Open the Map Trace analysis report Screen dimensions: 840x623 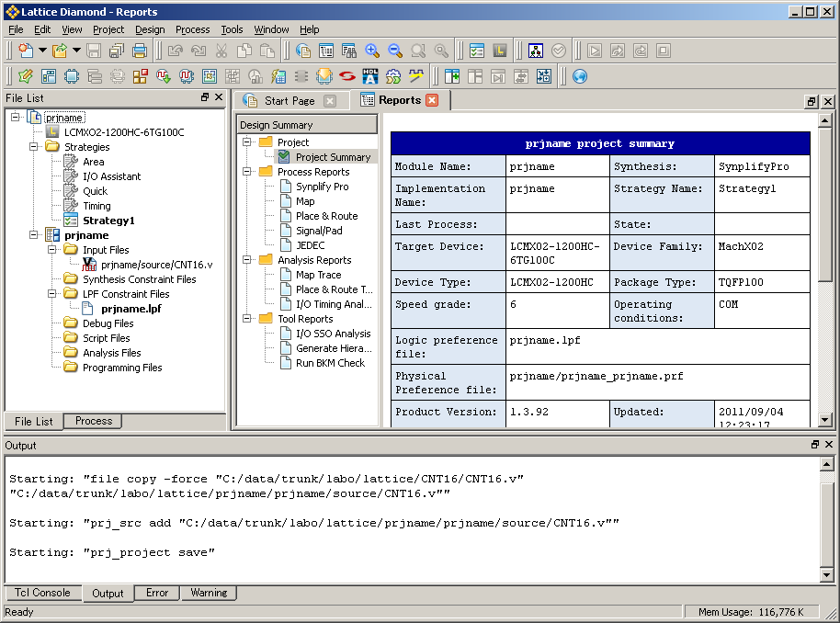318,275
